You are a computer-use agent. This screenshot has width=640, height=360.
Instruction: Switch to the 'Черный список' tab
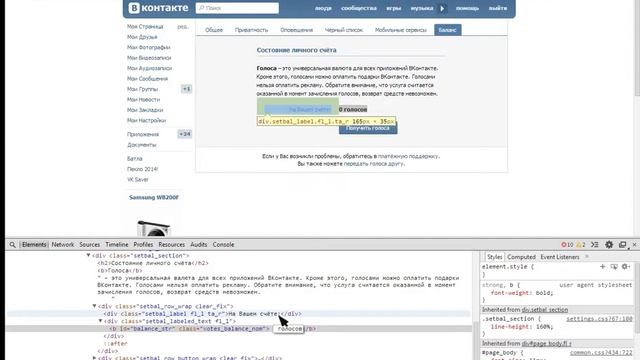[344, 30]
